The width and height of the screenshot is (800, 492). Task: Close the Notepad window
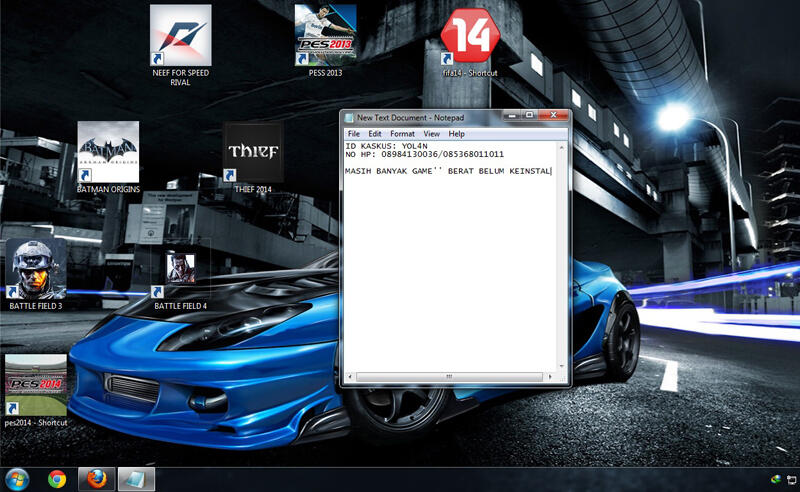pyautogui.click(x=553, y=116)
